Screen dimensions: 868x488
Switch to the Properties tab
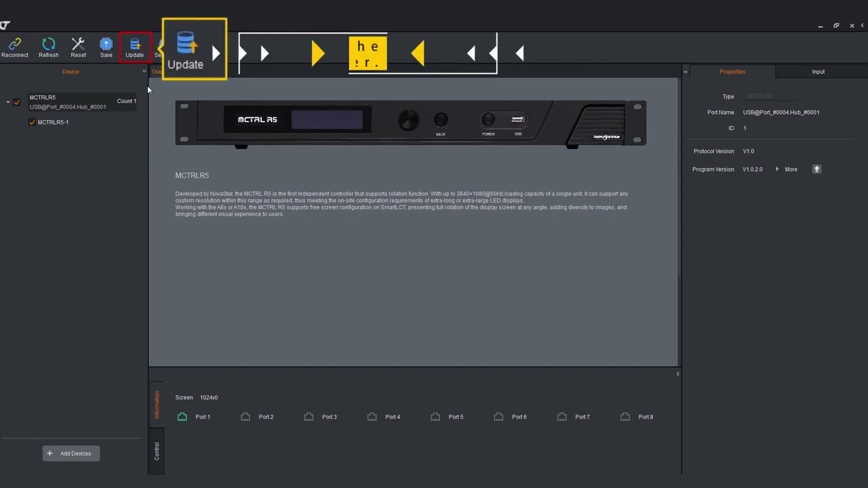click(732, 71)
